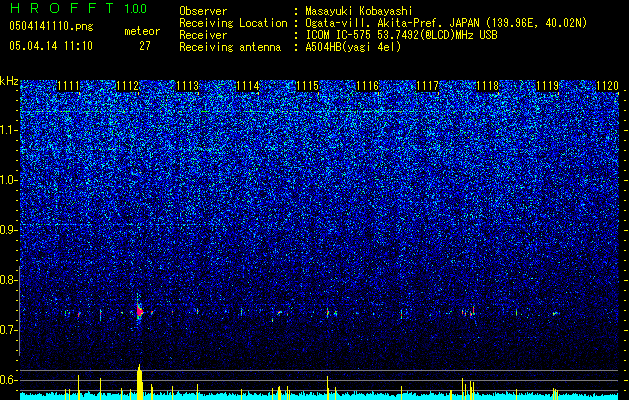Screen dimensions: 629x400
Task: Click the 1118 time marker
Action: (x=488, y=86)
